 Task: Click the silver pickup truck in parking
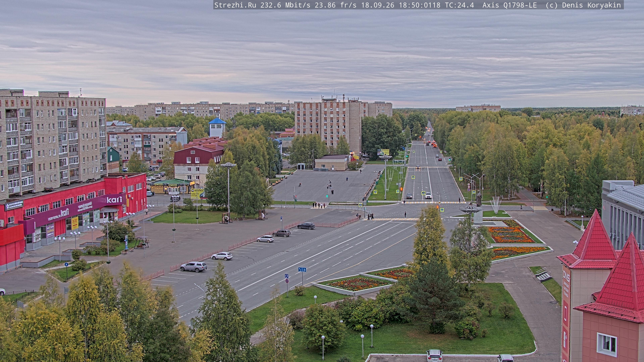coord(194,267)
